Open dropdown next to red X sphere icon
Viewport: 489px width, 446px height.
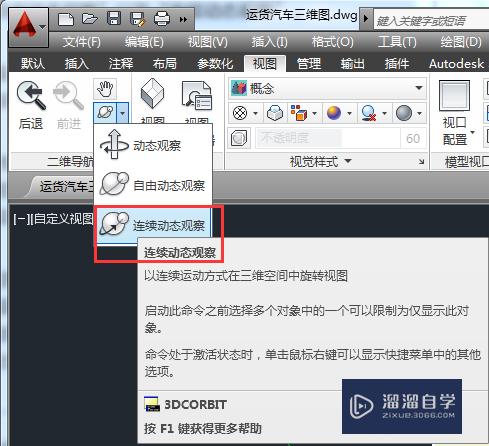[384, 113]
